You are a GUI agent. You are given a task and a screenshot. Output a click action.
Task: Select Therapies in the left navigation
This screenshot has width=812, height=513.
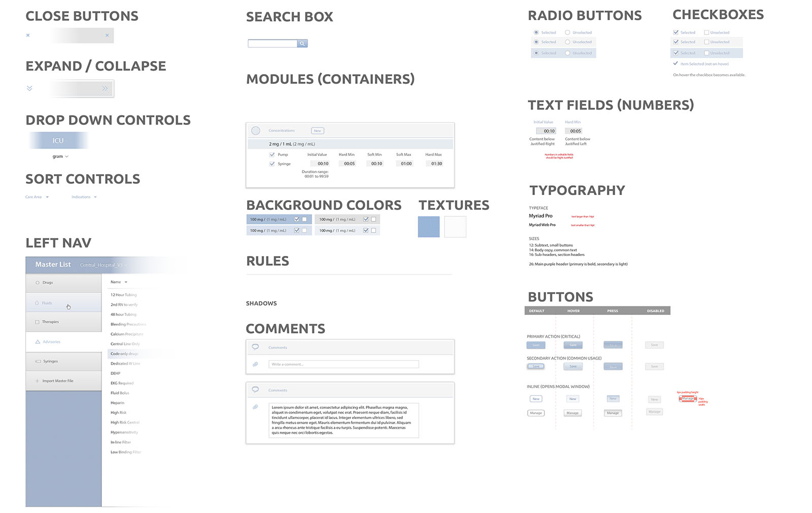[x=51, y=322]
